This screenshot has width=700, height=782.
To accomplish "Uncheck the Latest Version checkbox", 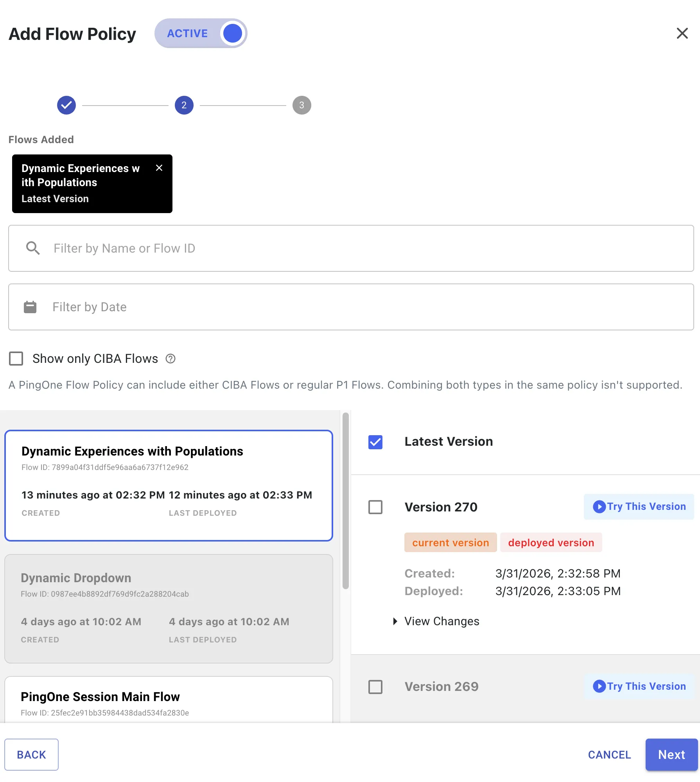I will coord(375,442).
